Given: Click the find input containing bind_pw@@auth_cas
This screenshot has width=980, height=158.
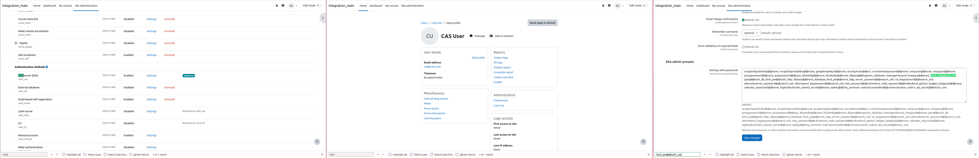Looking at the screenshot, I should [678, 155].
